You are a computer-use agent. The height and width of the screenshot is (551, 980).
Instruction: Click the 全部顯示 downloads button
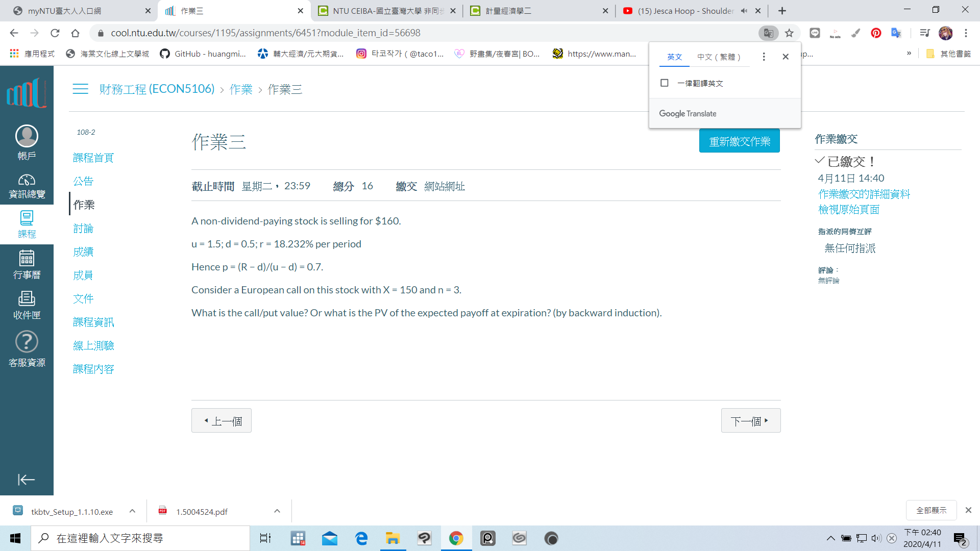click(x=931, y=510)
